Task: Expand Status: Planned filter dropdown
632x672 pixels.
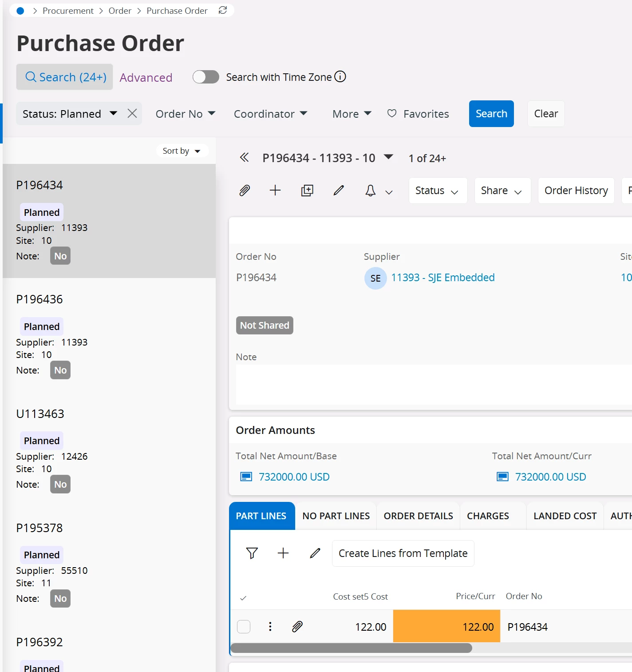Action: pyautogui.click(x=114, y=113)
